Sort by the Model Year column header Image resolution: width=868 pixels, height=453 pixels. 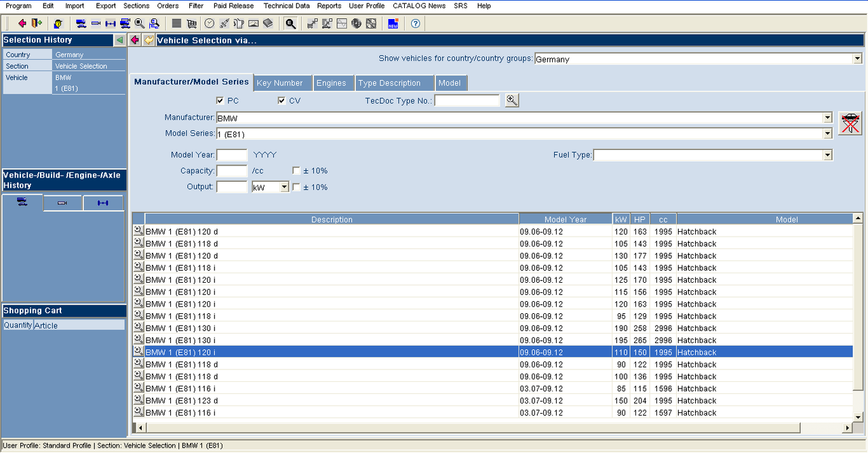pos(566,219)
